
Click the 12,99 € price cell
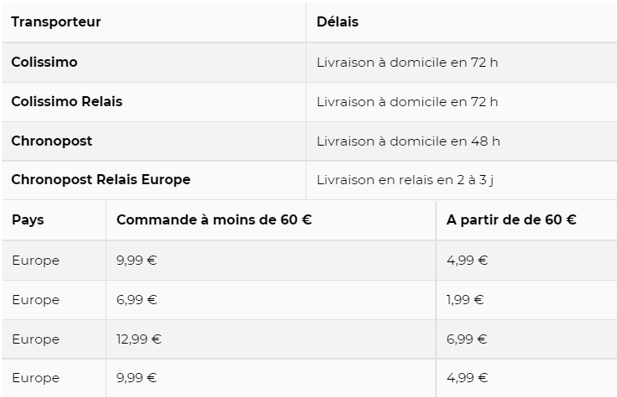(x=139, y=339)
